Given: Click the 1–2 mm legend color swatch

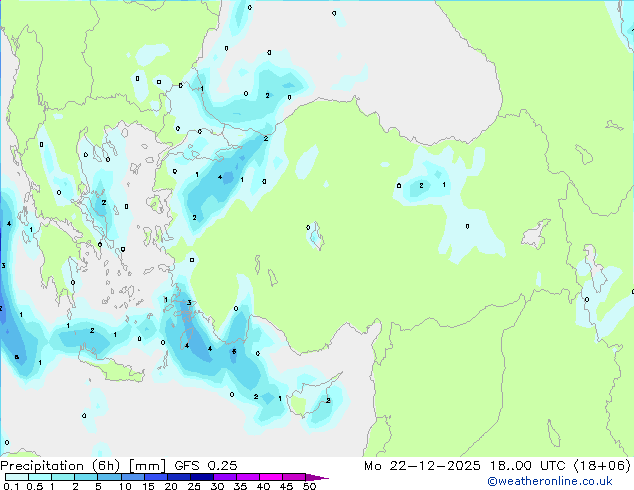Looking at the screenshot, I should click(63, 477).
